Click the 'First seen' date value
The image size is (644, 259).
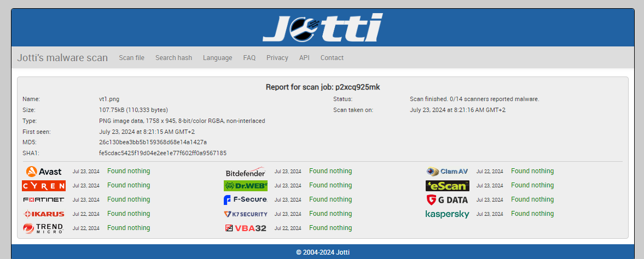coord(147,132)
